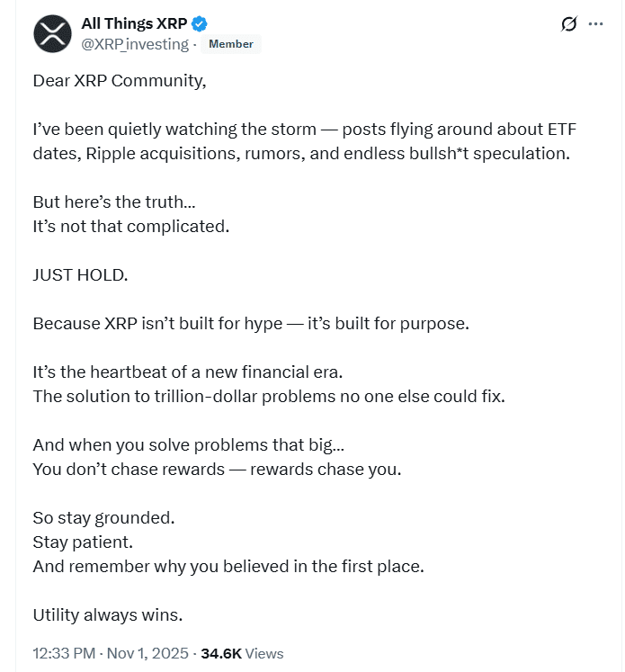This screenshot has height=672, width=625.
Task: Click the "built for purpose" sentence
Action: coord(251,323)
